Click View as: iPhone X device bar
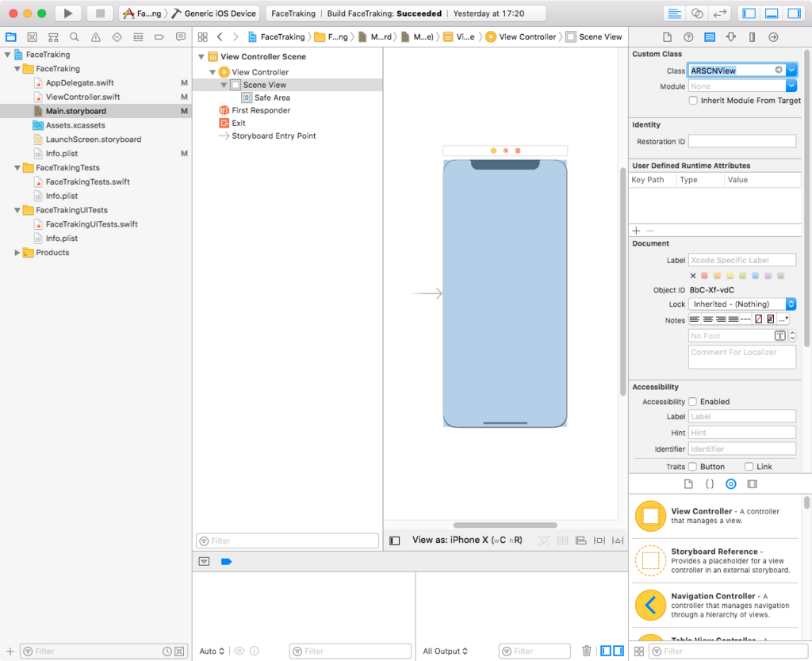The height and width of the screenshot is (661, 812). [467, 540]
